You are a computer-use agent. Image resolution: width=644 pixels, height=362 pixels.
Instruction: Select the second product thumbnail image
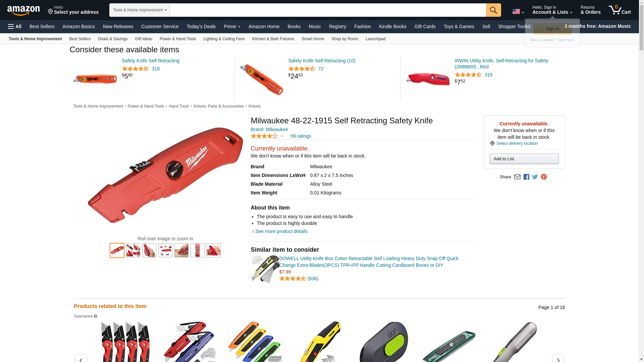tap(133, 250)
